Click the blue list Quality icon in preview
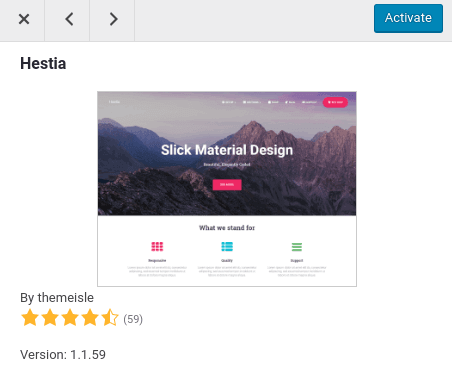452x372 pixels. [x=227, y=247]
